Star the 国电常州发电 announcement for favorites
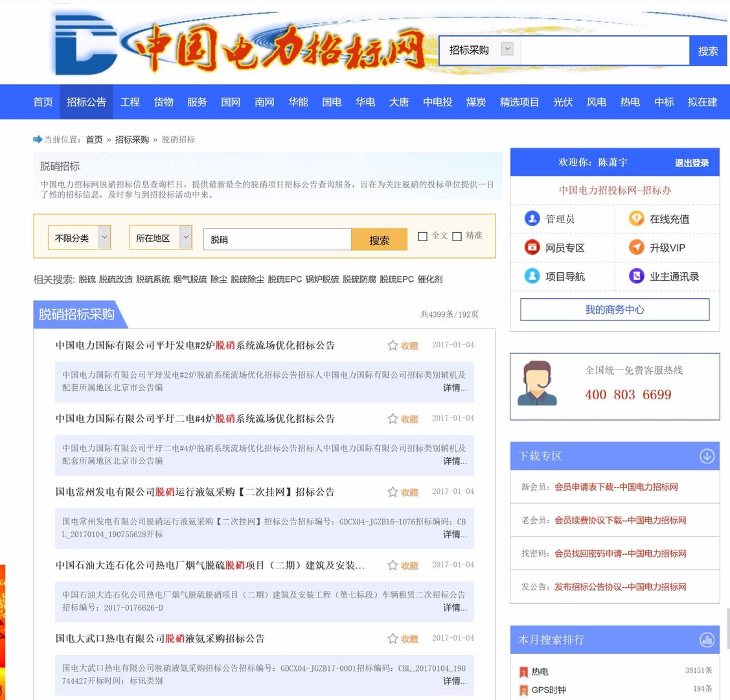 click(x=393, y=491)
